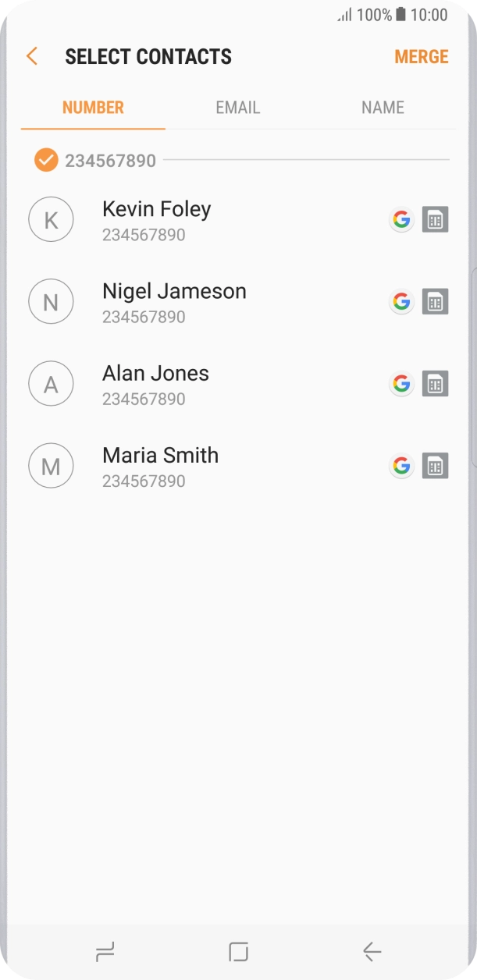Viewport: 477px width, 980px height.
Task: Tap Google account icon for Alan Jones
Action: coord(401,384)
